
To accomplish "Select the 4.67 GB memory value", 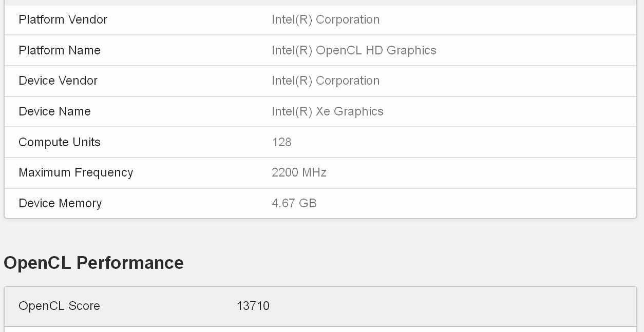I will (294, 203).
